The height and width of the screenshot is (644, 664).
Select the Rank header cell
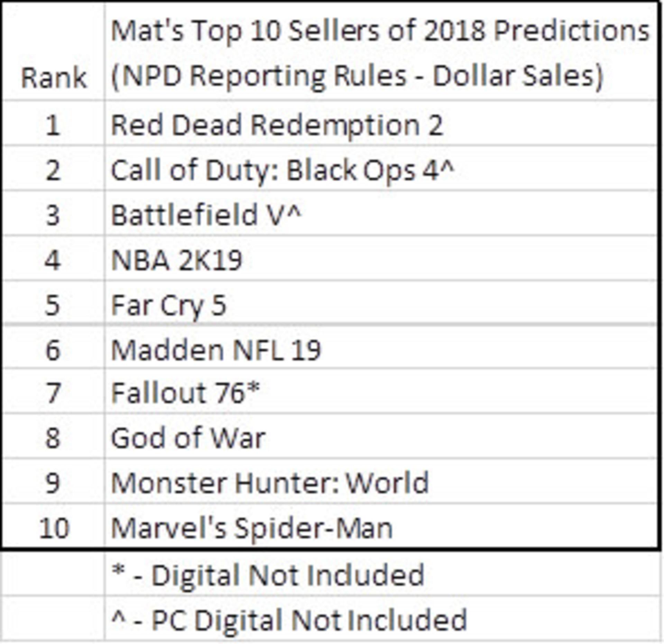pos(53,51)
